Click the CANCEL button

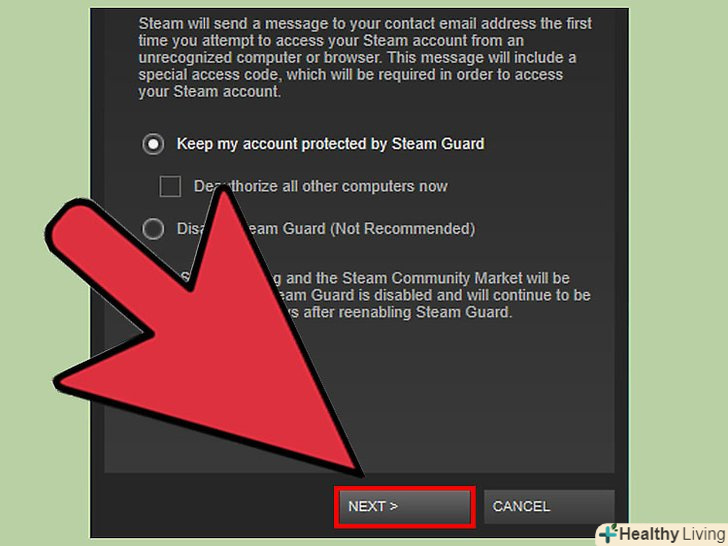[549, 507]
